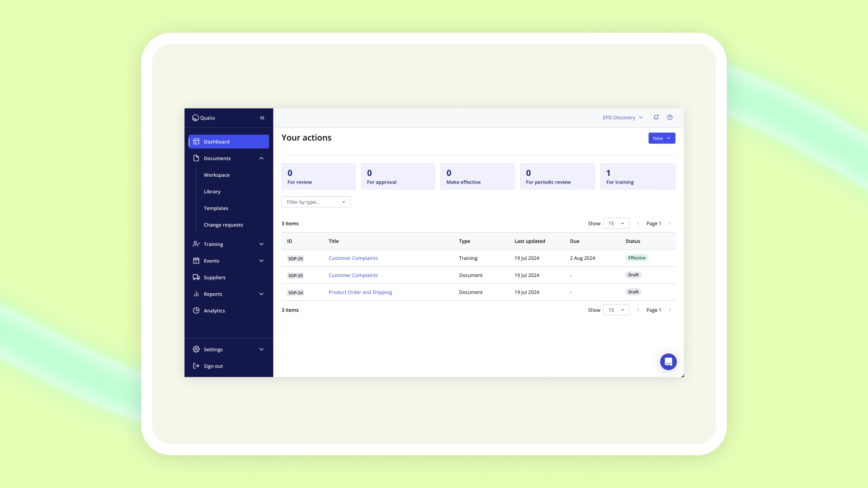
Task: Select Change requests in sidebar
Action: point(223,225)
